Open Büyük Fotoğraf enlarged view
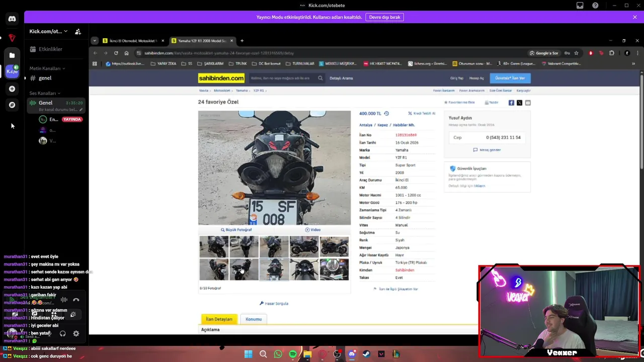The height and width of the screenshot is (362, 644). [236, 230]
